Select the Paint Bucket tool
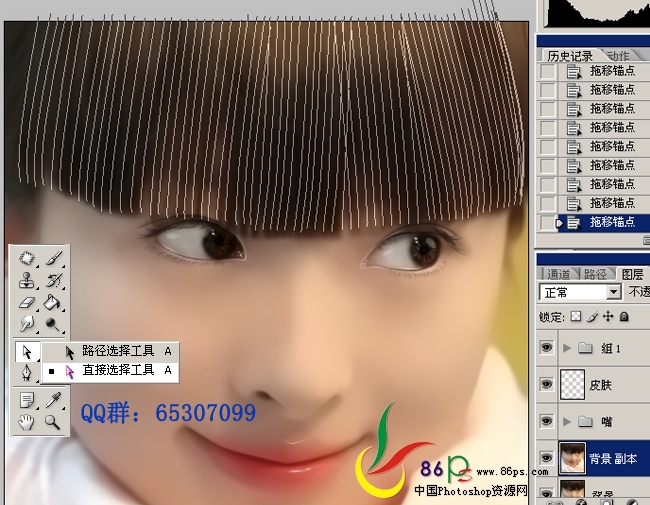Image resolution: width=650 pixels, height=505 pixels. (53, 302)
